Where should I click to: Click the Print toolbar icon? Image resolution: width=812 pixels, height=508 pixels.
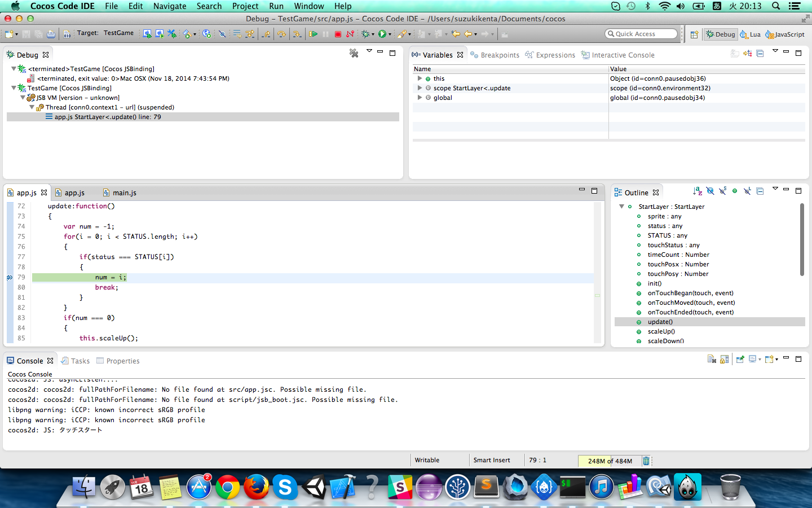pos(51,34)
